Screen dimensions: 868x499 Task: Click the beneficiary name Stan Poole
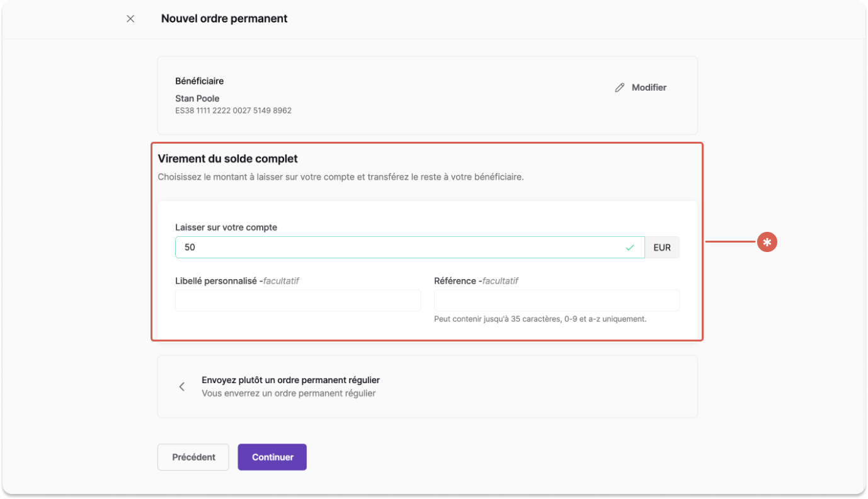(197, 98)
